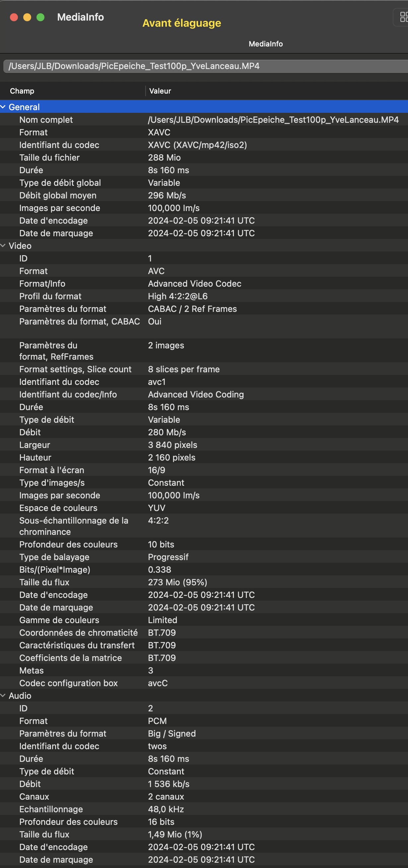Collapse the Video section chevron

pos(3,246)
